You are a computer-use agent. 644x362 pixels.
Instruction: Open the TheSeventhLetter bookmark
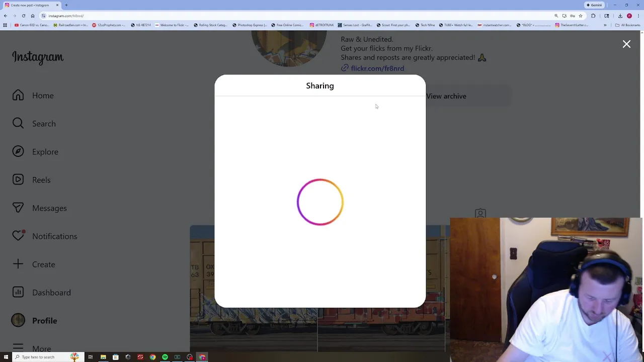tap(572, 25)
